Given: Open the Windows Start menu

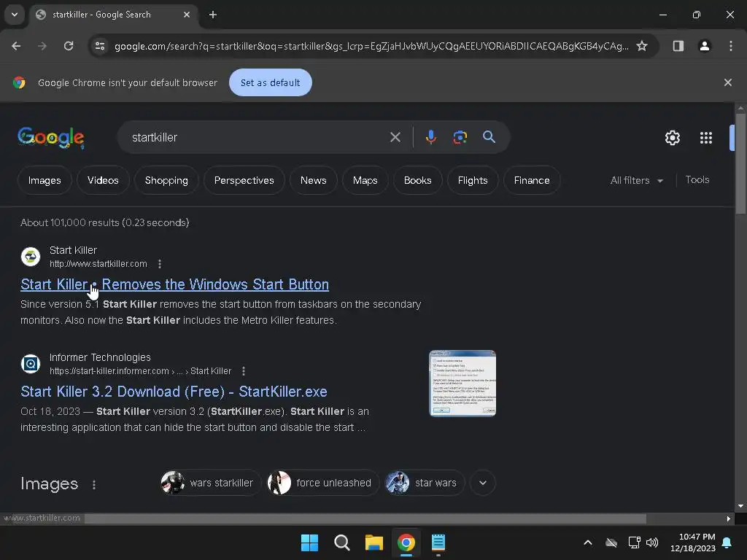Looking at the screenshot, I should tap(309, 542).
